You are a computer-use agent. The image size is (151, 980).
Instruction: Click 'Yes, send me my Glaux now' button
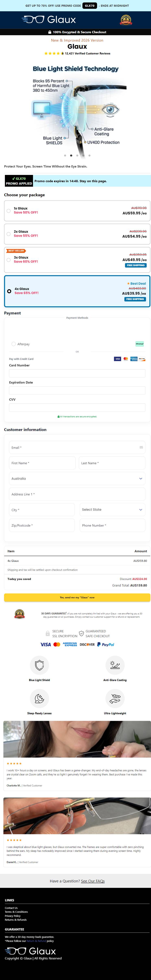pos(77,597)
